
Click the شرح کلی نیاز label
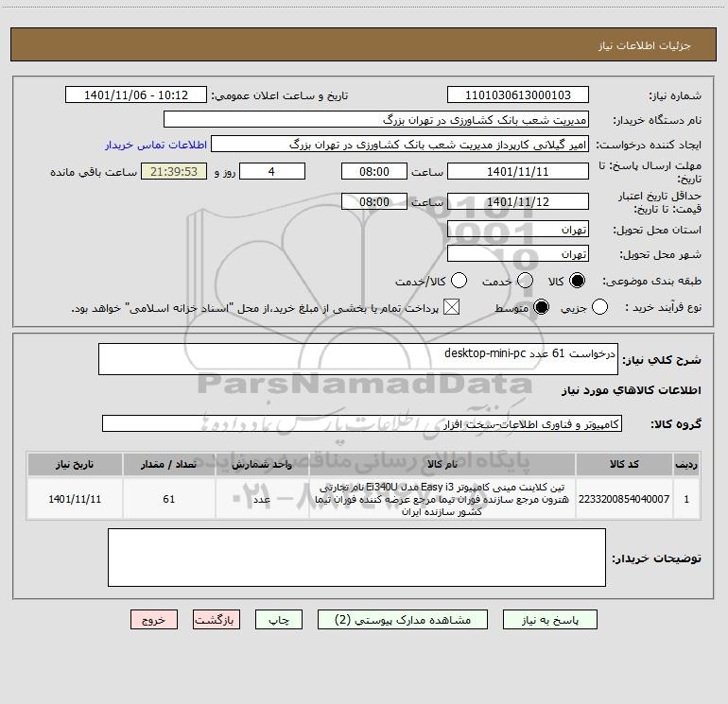(x=662, y=360)
